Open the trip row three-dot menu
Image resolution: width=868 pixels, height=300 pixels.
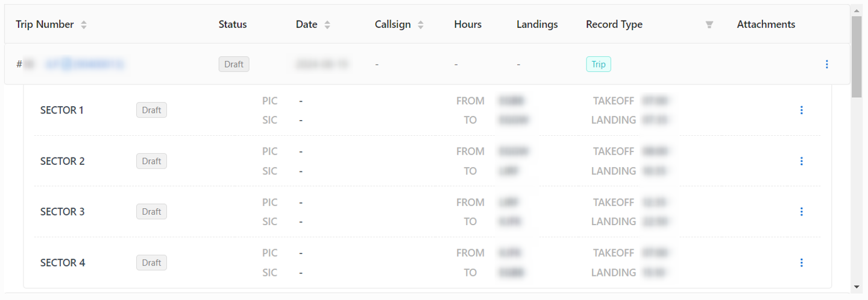pos(826,64)
